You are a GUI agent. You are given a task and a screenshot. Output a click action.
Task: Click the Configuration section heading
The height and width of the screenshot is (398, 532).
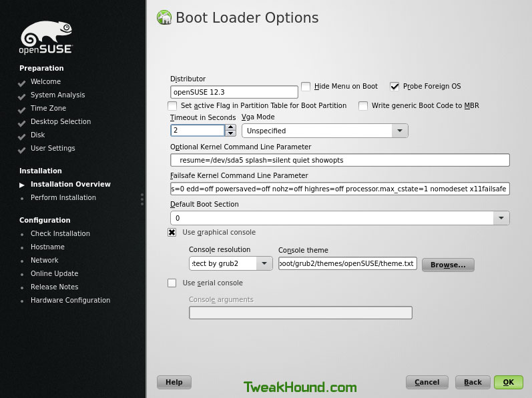click(45, 220)
